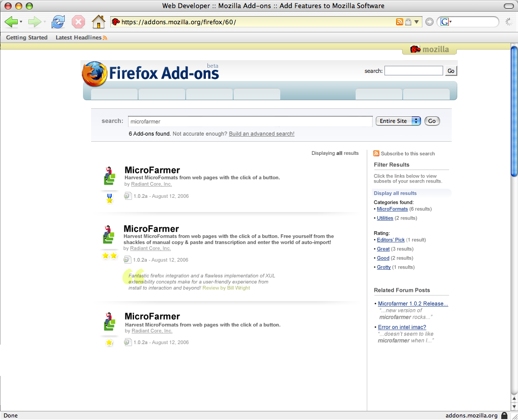The width and height of the screenshot is (518, 420).
Task: Click the header Go button
Action: click(x=451, y=71)
